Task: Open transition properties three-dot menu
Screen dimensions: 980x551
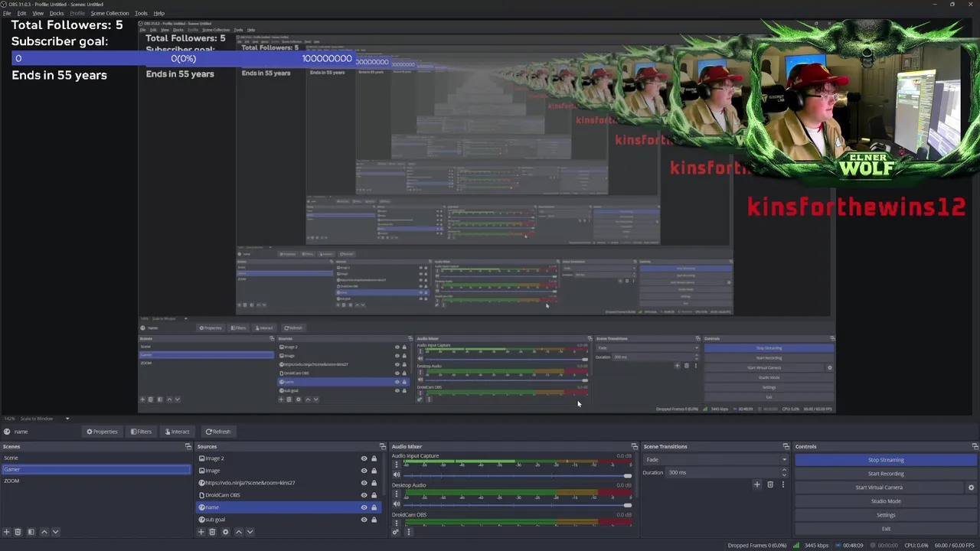Action: [x=782, y=484]
